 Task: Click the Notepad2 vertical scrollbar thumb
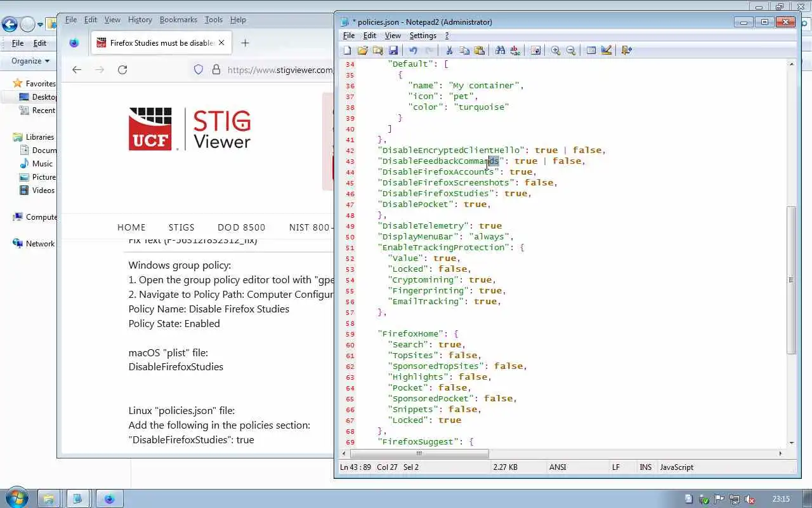tap(791, 279)
